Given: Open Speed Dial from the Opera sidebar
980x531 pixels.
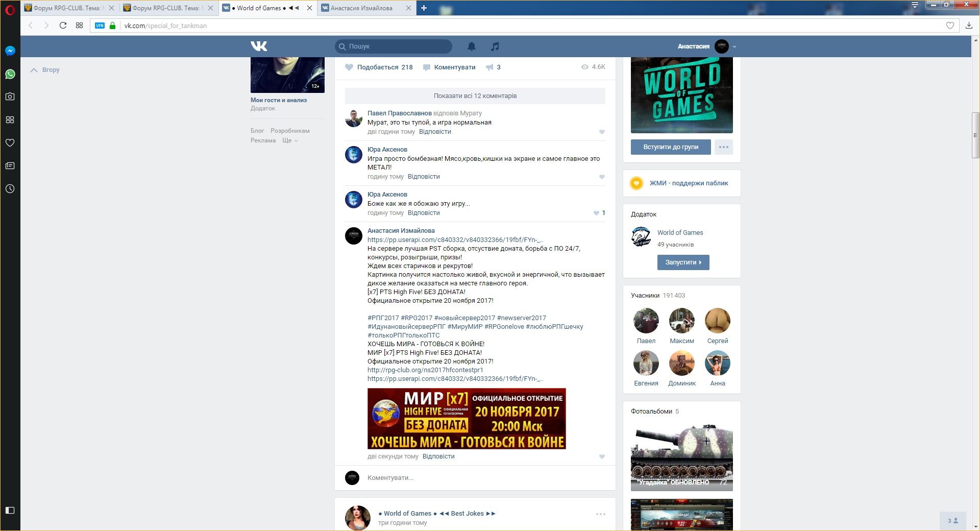Looking at the screenshot, I should point(10,119).
